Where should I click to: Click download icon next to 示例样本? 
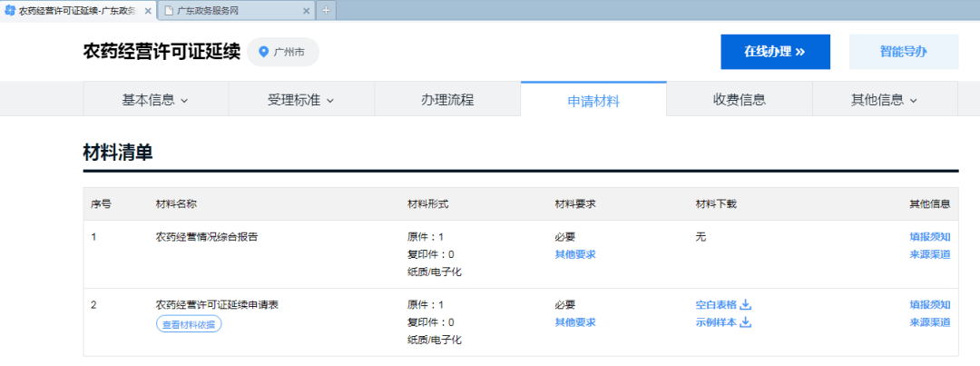coord(746,322)
